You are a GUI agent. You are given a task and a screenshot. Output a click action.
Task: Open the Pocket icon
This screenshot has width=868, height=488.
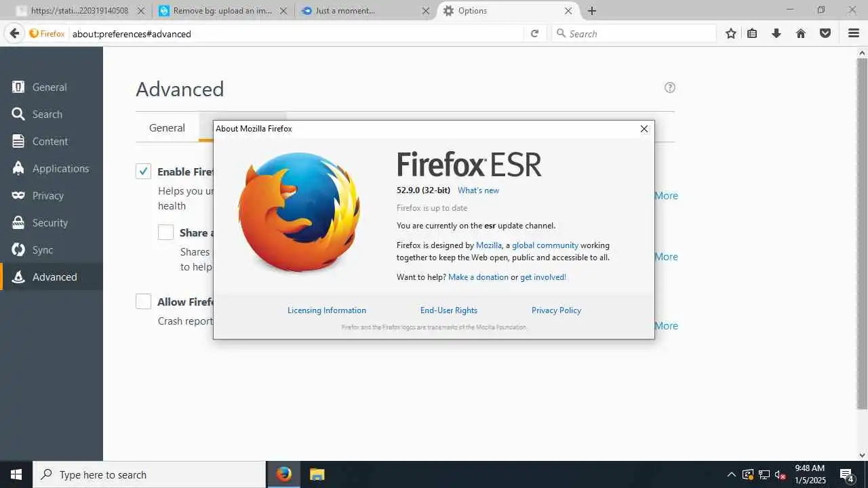click(825, 33)
